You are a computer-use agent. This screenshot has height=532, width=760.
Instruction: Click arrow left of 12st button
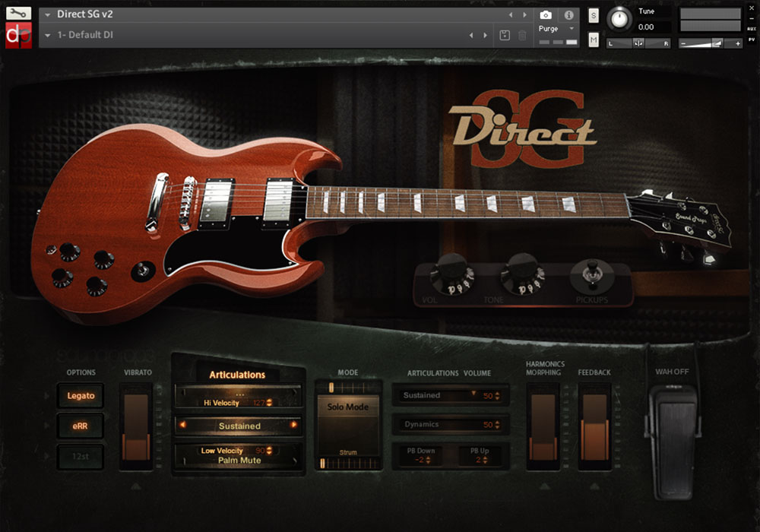pyautogui.click(x=47, y=456)
